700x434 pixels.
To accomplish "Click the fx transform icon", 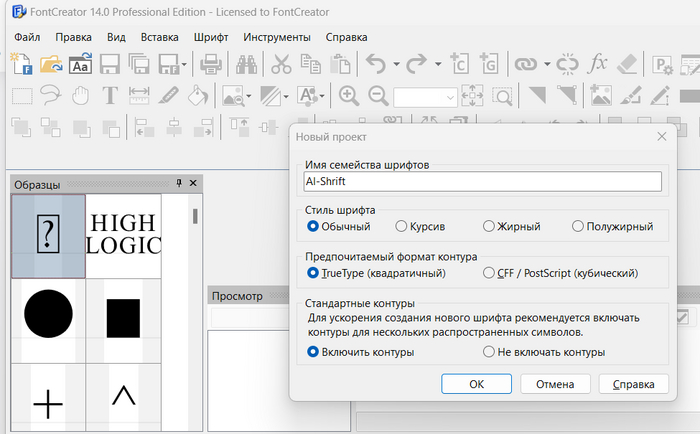I will point(598,65).
